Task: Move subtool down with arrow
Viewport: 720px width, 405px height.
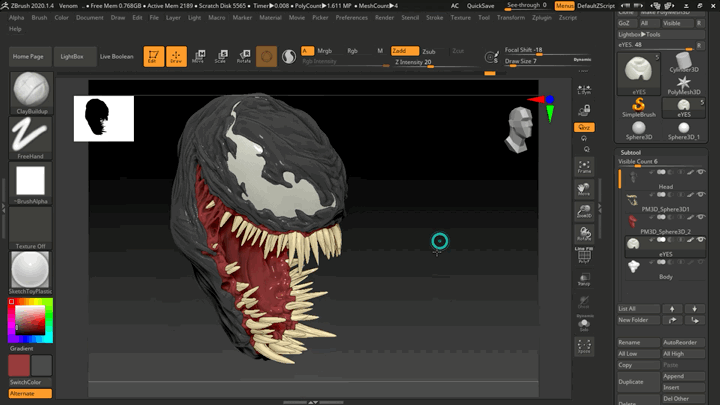Action: pos(694,309)
